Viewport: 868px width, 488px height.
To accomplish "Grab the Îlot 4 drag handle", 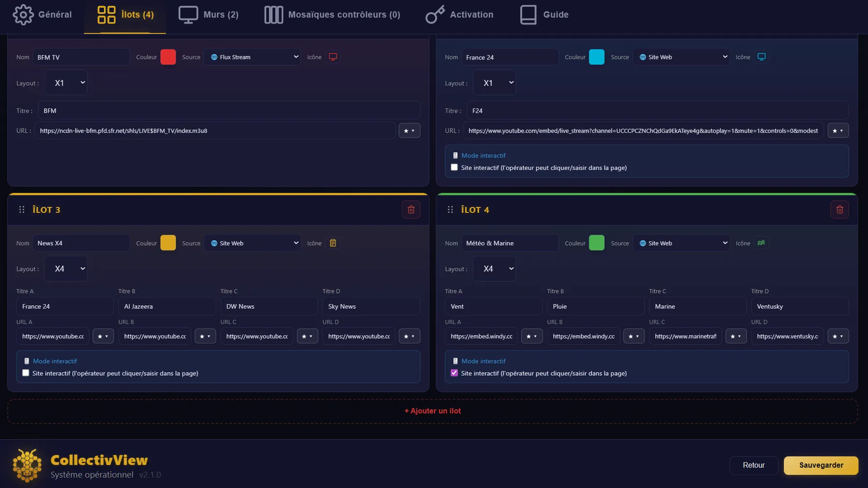I will point(450,210).
